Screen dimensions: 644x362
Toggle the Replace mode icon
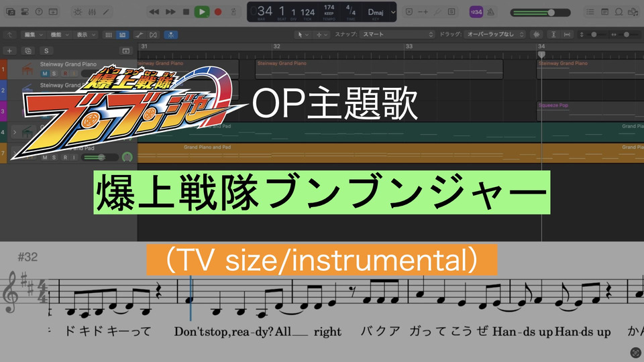coord(409,12)
